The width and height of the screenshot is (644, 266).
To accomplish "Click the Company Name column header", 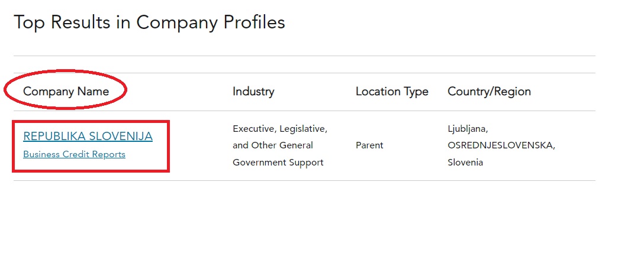I will [x=66, y=91].
